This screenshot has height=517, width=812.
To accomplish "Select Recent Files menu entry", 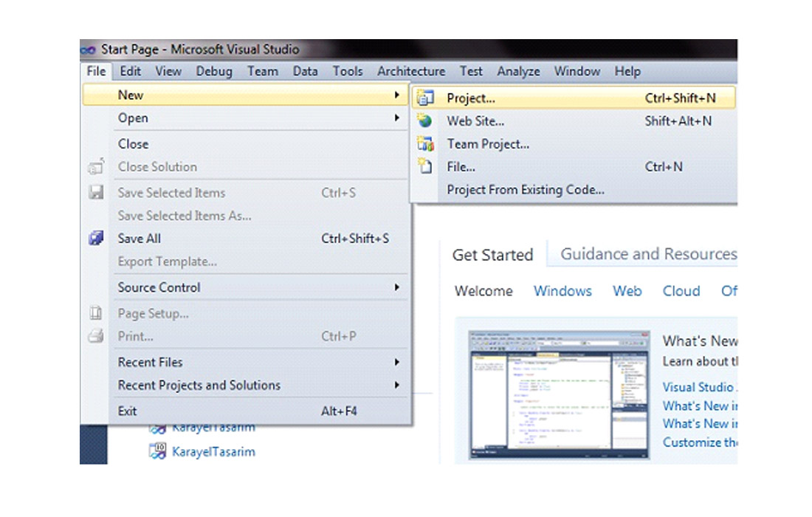I will pyautogui.click(x=245, y=362).
